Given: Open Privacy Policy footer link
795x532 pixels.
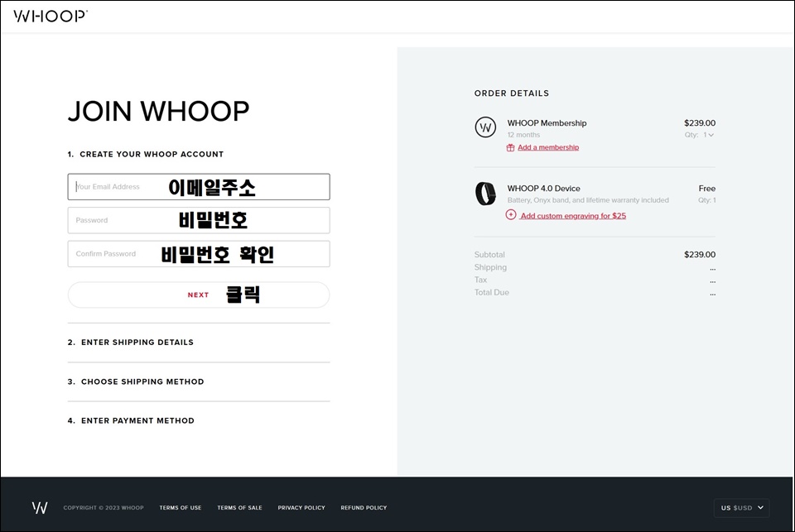Looking at the screenshot, I should [x=301, y=508].
